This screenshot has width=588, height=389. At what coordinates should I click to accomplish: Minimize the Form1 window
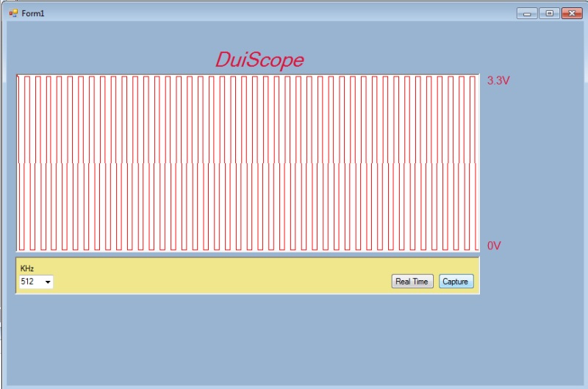point(526,13)
